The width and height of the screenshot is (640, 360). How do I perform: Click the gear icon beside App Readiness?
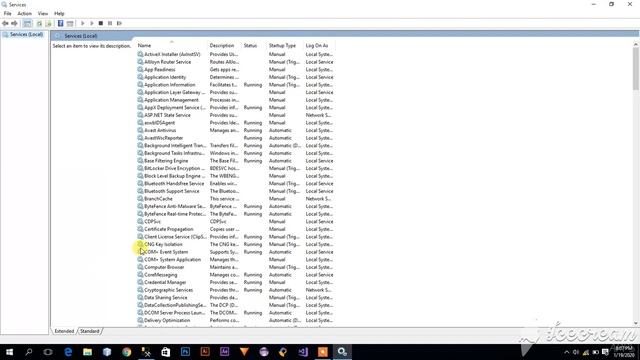pyautogui.click(x=140, y=69)
